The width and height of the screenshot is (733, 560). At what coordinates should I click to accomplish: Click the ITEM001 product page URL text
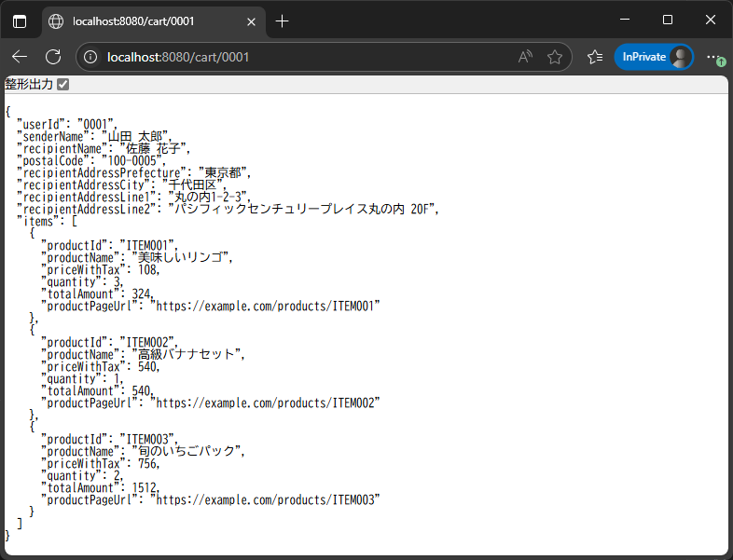265,307
